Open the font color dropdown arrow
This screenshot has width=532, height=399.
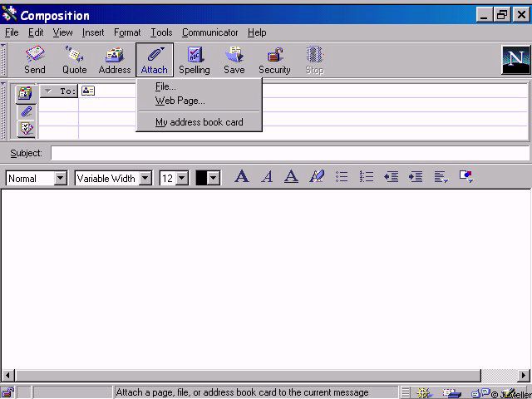[214, 178]
